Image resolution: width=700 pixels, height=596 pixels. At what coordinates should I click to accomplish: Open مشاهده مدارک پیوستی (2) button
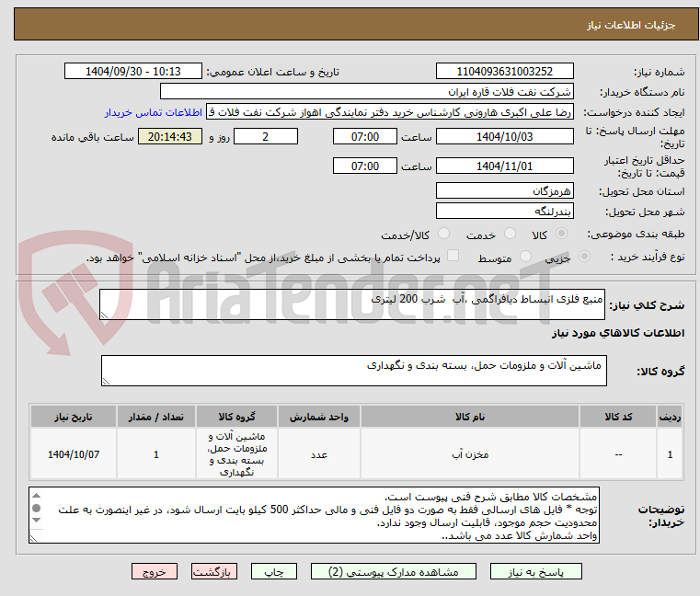click(394, 571)
